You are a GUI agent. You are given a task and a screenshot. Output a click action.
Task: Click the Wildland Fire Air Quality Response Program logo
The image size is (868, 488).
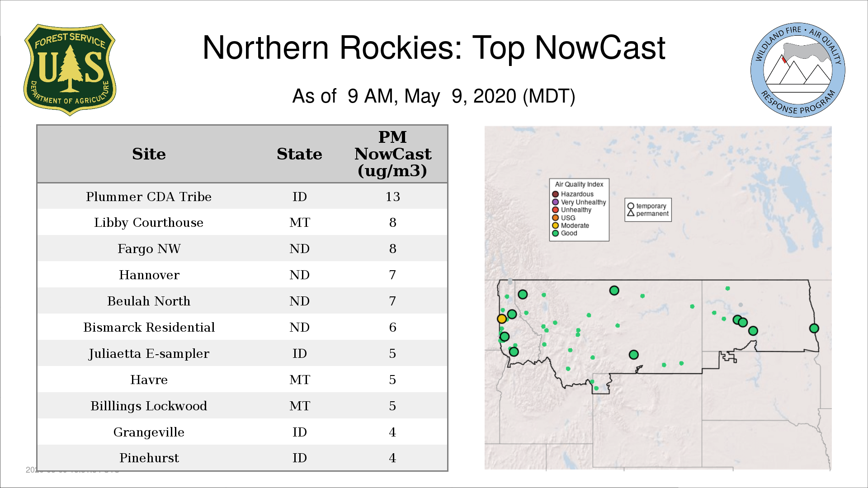click(x=797, y=70)
